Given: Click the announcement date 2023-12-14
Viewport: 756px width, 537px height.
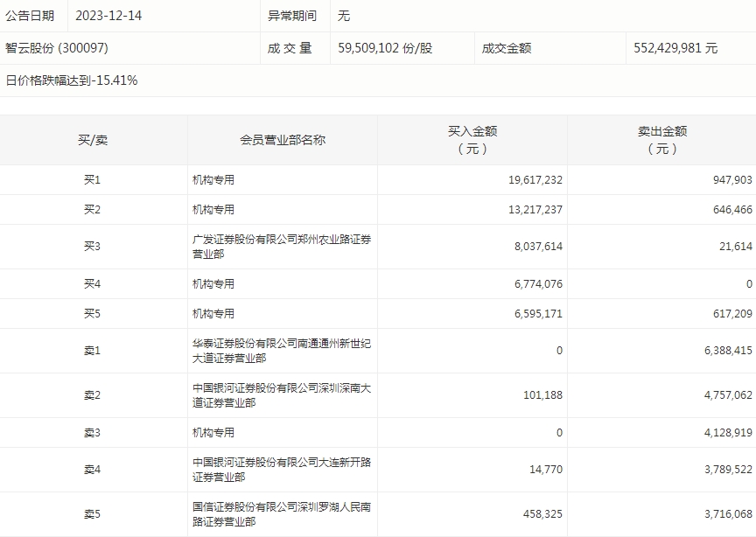Looking at the screenshot, I should tap(108, 16).
